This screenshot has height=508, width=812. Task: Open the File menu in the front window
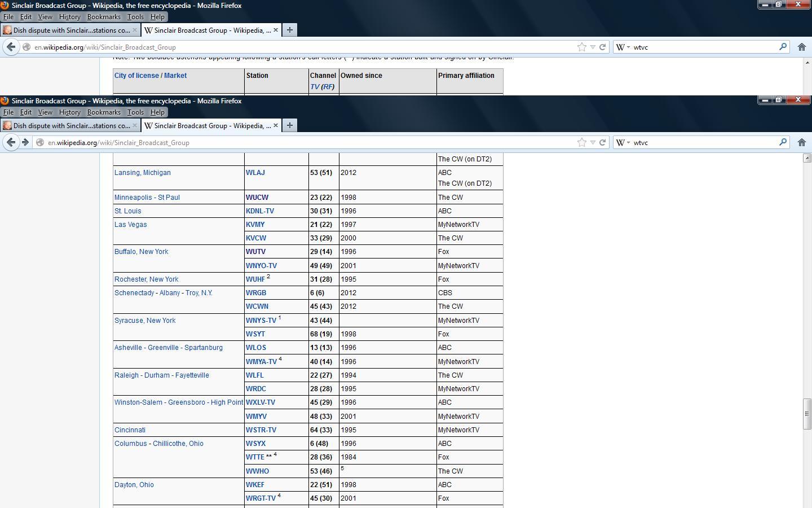pyautogui.click(x=8, y=112)
